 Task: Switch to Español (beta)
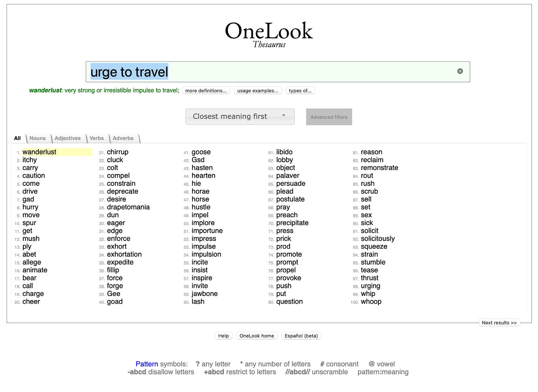301,335
